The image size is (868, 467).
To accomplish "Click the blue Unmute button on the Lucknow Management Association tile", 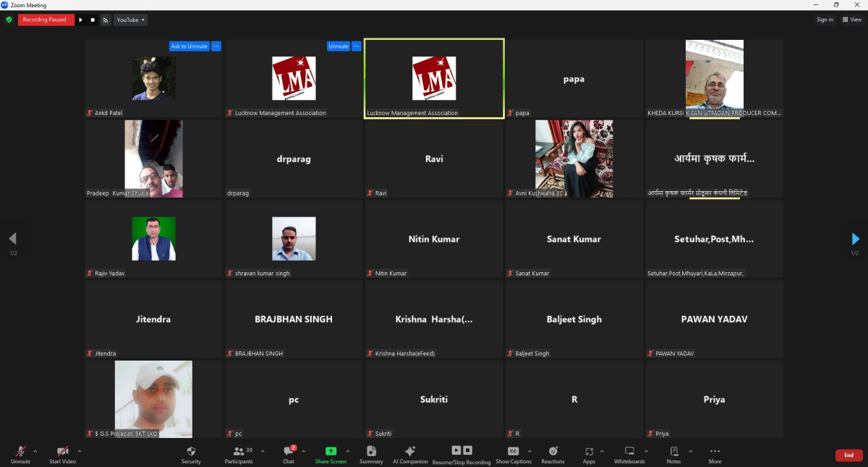I will point(339,46).
